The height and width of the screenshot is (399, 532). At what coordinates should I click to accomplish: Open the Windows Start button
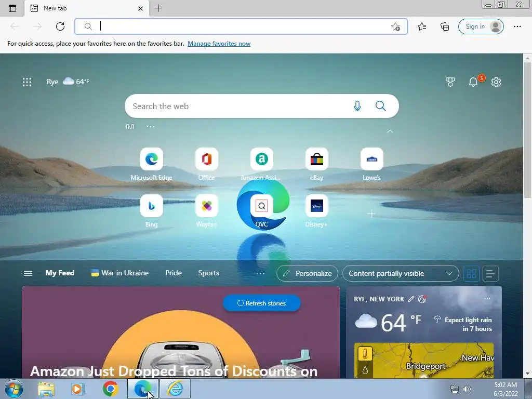pos(14,389)
